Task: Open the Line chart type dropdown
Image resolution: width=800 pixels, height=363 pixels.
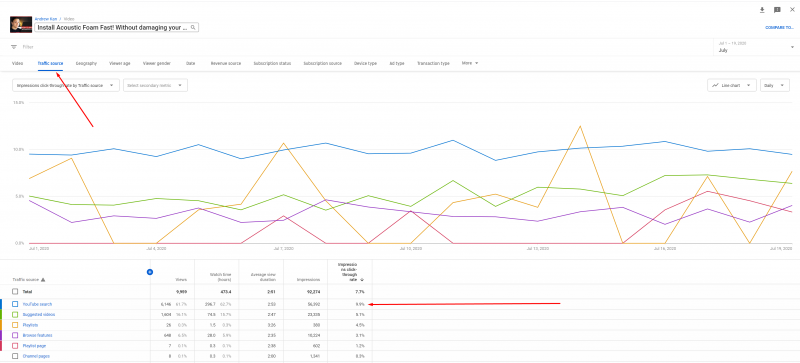Action: (732, 85)
